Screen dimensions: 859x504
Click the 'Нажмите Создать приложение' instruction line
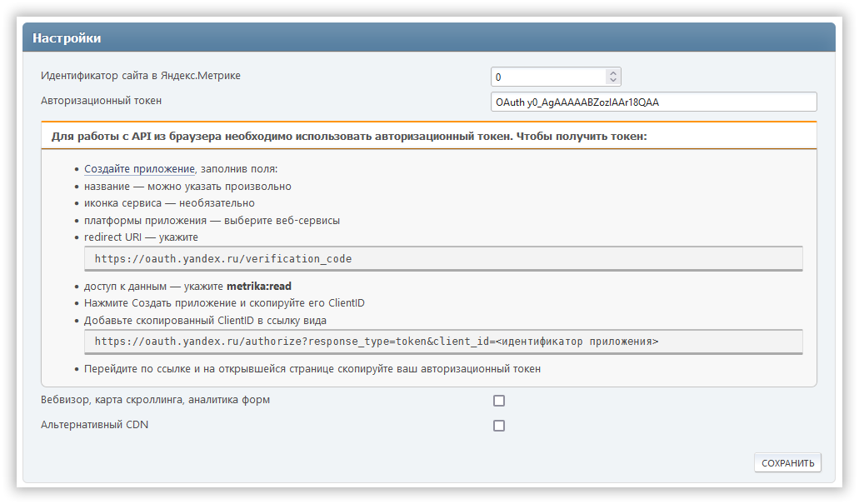click(x=224, y=303)
